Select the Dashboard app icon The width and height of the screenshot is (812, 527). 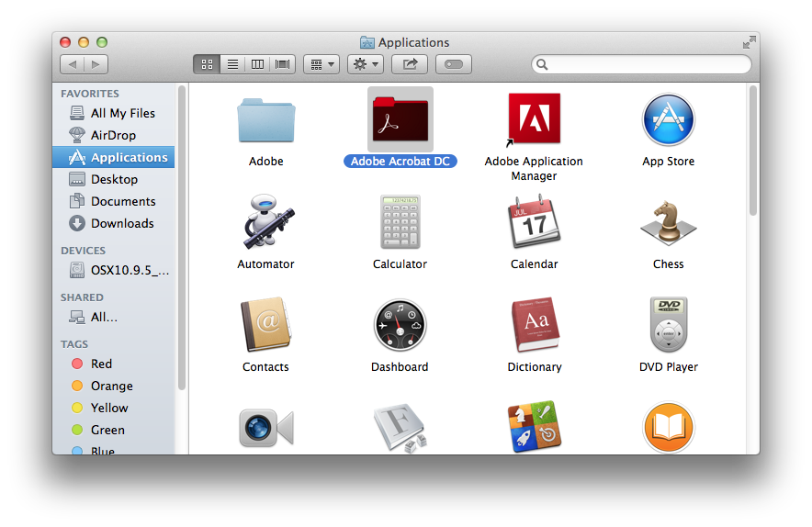tap(400, 325)
